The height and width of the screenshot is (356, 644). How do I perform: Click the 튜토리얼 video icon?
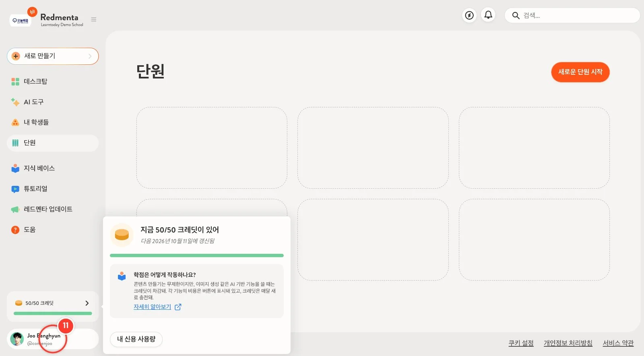click(15, 189)
